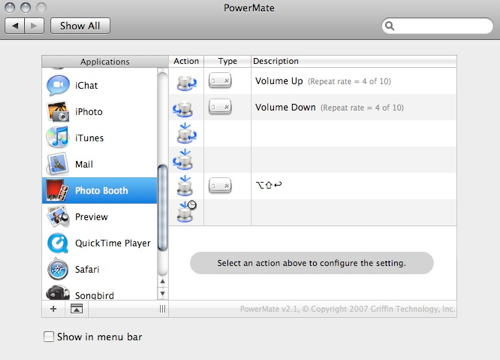Add an application with plus button
500x360 pixels.
click(x=53, y=309)
